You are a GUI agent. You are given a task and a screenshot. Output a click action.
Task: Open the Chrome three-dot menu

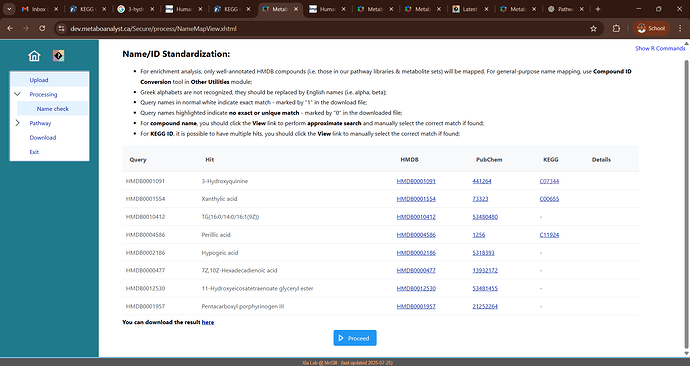(680, 29)
